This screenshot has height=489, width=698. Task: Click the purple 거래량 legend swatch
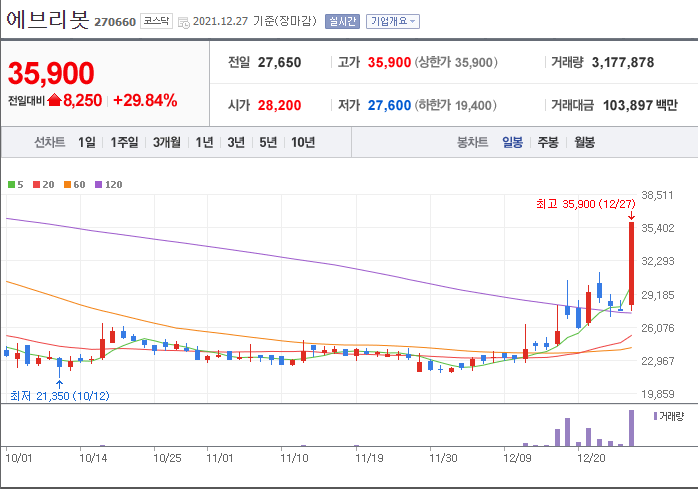pos(655,416)
